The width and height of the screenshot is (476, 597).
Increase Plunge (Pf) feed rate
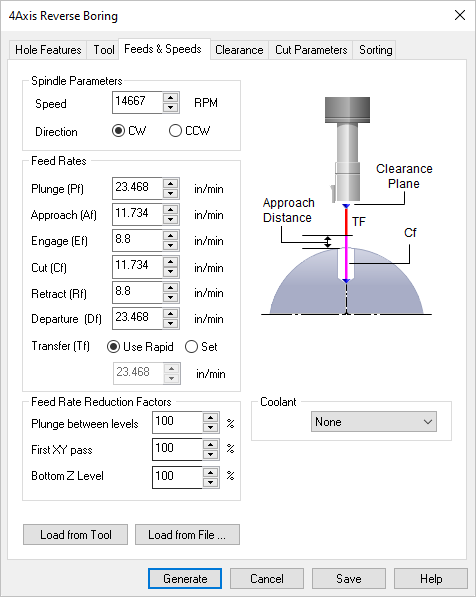pos(171,184)
